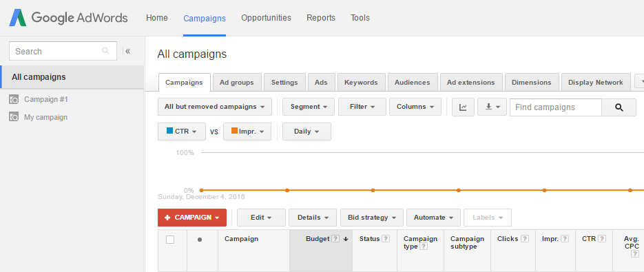Click the Avg. CPC help icon
This screenshot has height=272, width=644.
click(635, 254)
